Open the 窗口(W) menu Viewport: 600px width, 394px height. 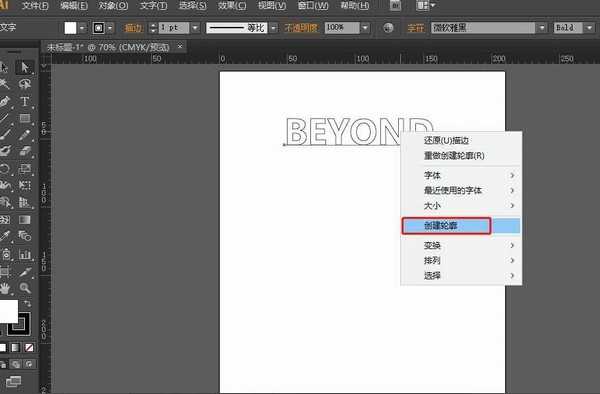coord(313,6)
